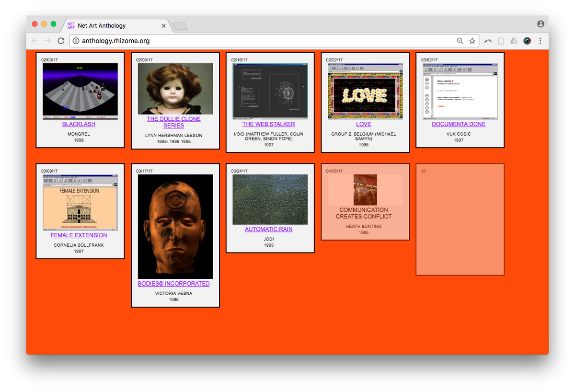This screenshot has width=575, height=392.
Task: Reload the page with the refresh icon
Action: [61, 41]
